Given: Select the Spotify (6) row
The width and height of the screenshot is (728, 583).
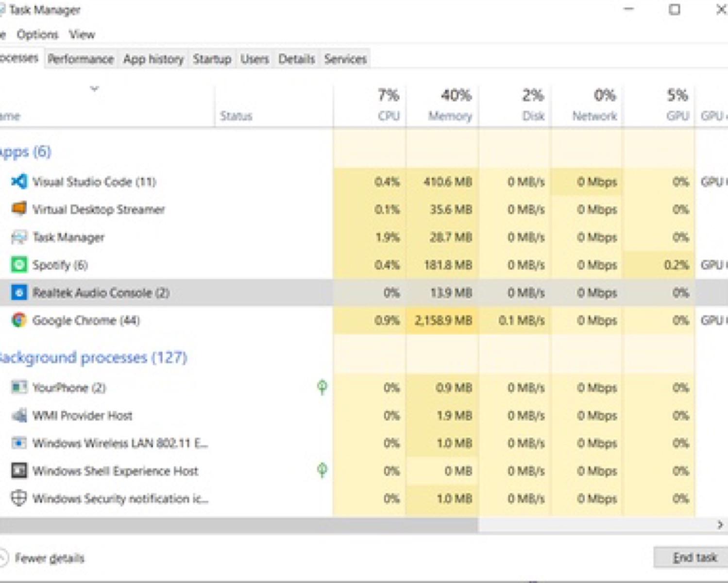Looking at the screenshot, I should click(364, 265).
